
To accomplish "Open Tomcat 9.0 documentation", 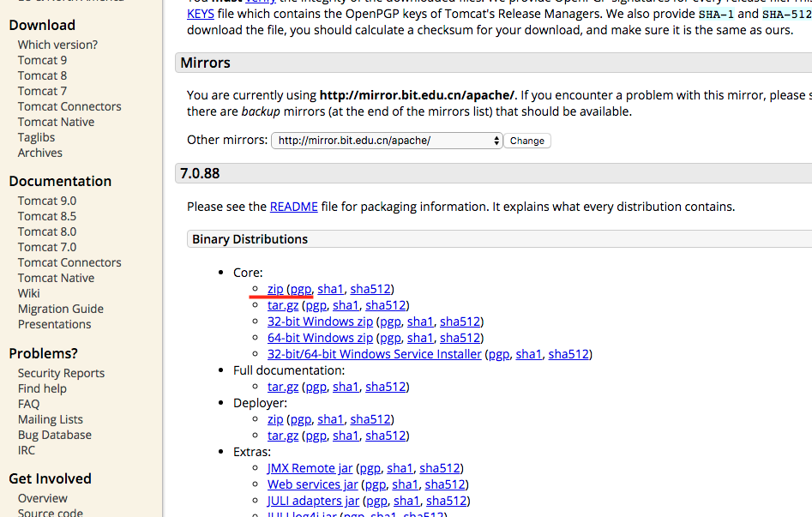I will [47, 201].
